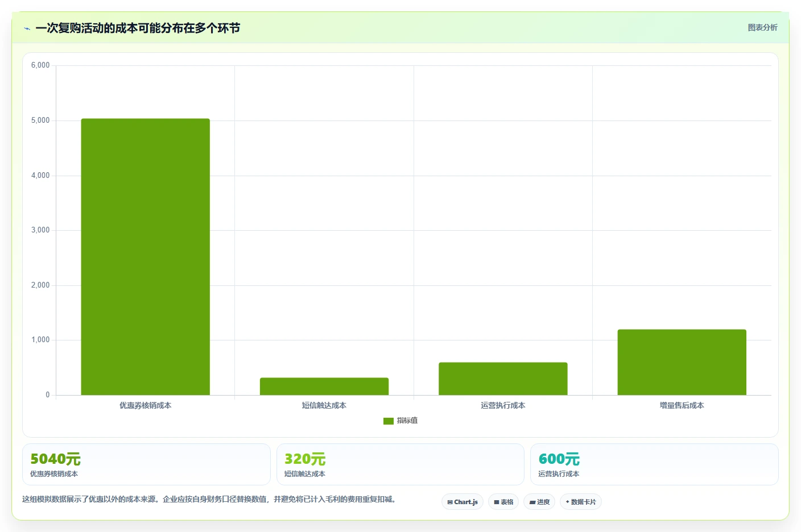Click the 4,000 y-axis tick label

click(x=40, y=176)
